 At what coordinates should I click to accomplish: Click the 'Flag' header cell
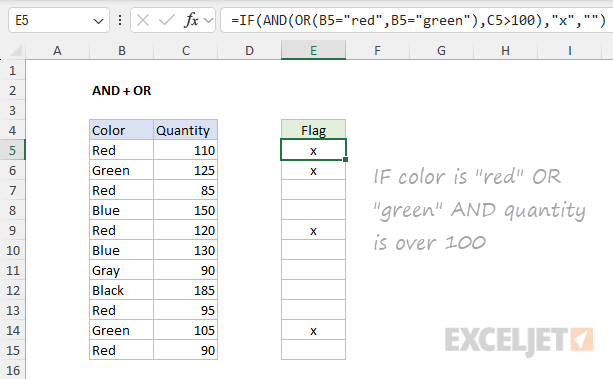tap(314, 130)
